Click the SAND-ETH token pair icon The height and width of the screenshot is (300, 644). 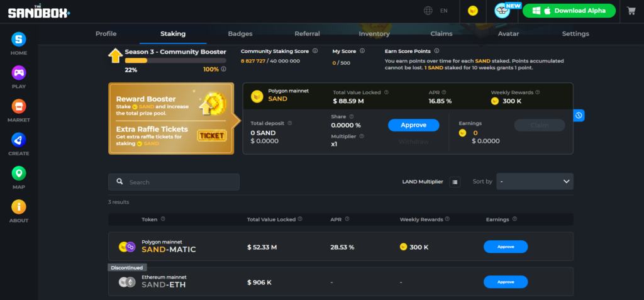tap(127, 282)
